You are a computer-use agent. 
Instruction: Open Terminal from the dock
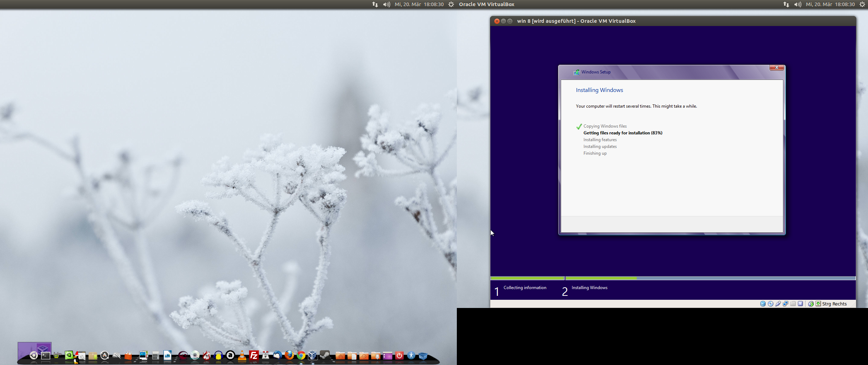coord(46,355)
